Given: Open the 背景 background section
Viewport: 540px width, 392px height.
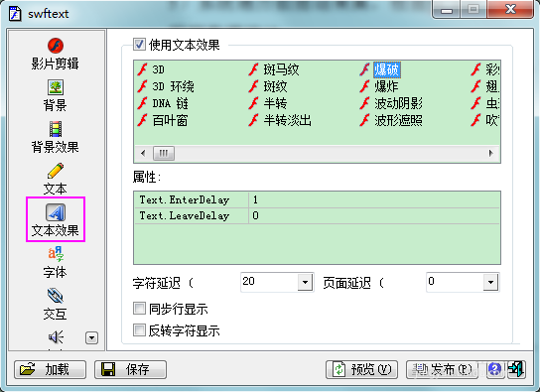Looking at the screenshot, I should [56, 95].
